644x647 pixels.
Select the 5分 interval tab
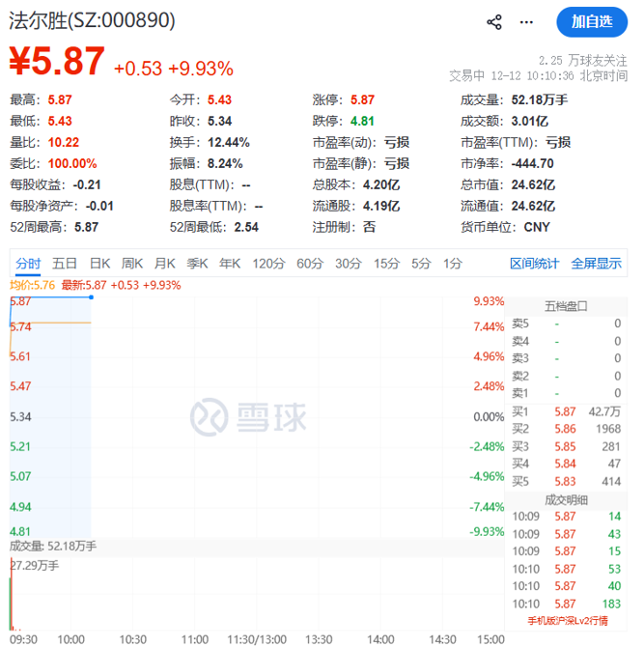tap(421, 264)
